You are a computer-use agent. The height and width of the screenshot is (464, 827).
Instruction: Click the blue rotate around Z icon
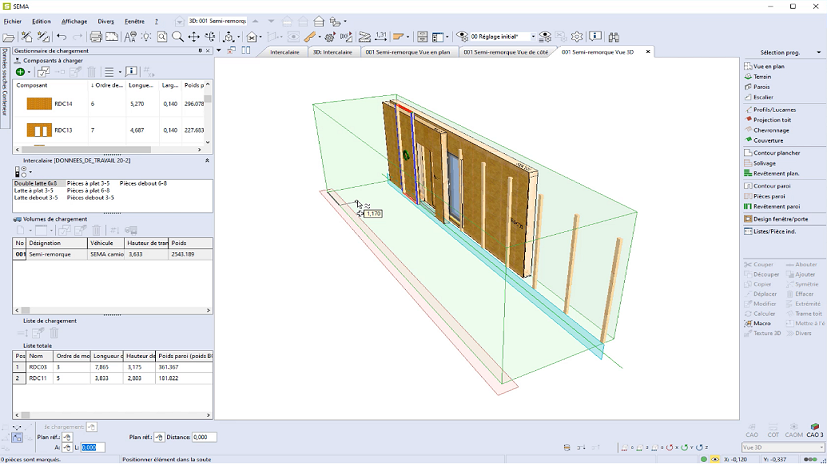pos(697,447)
